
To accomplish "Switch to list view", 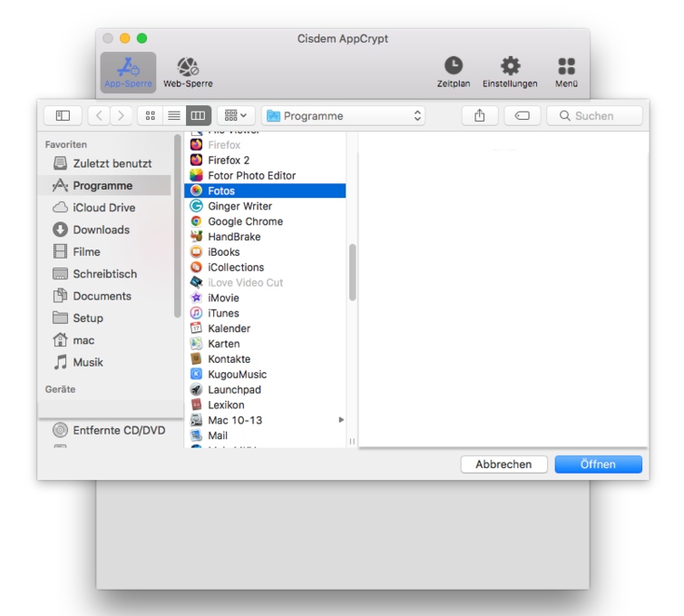I will (x=174, y=115).
